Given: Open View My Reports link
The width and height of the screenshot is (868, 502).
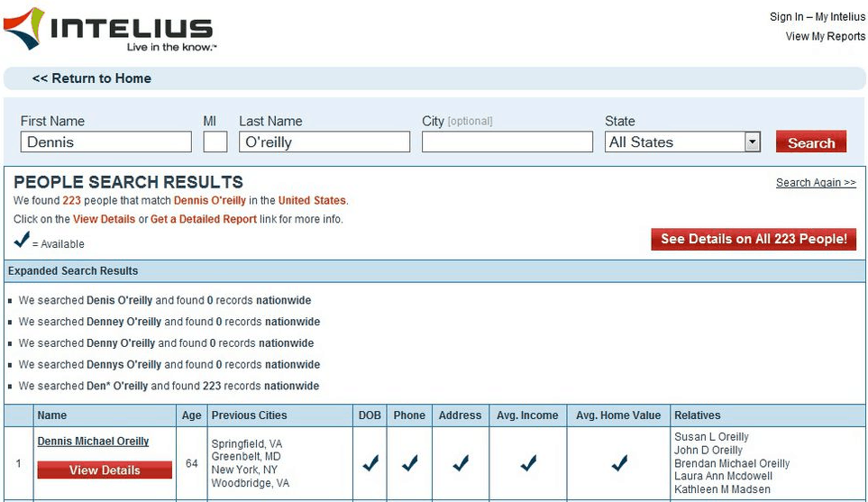Looking at the screenshot, I should pyautogui.click(x=826, y=36).
